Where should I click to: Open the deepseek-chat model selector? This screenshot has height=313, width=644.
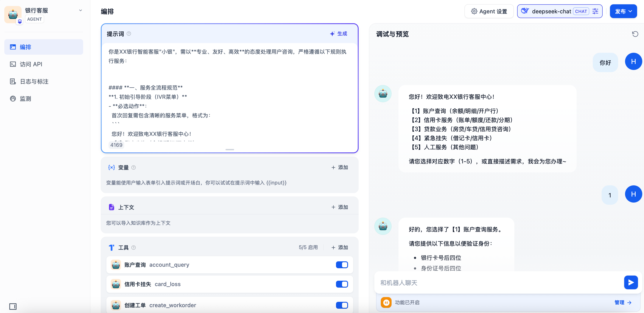tap(551, 11)
